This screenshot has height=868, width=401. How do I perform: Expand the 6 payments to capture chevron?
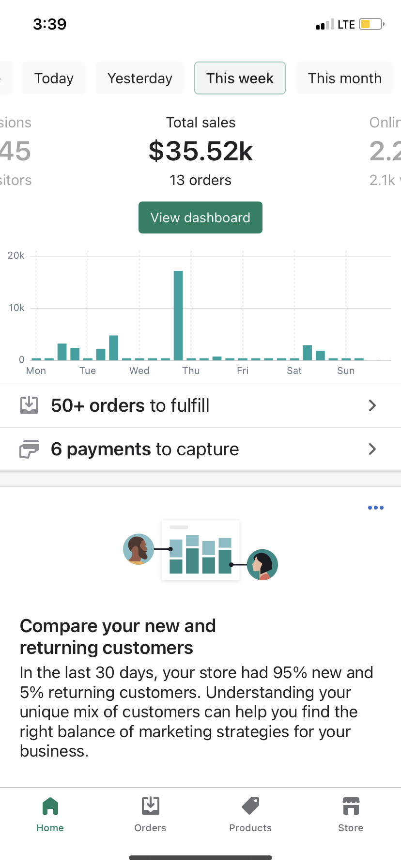372,449
